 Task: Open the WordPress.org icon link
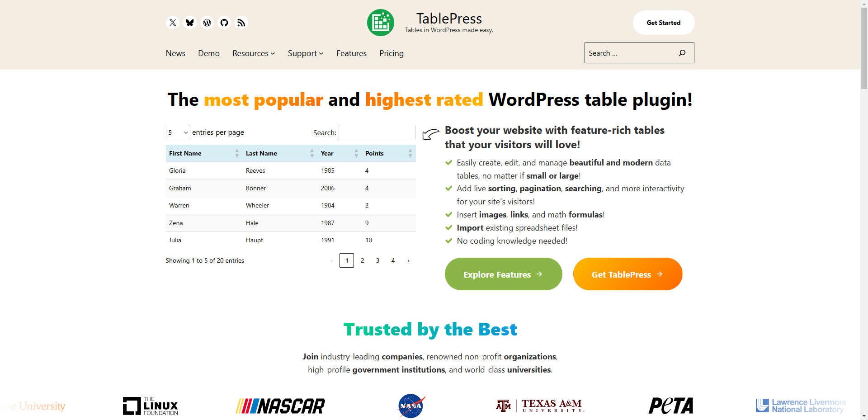click(207, 23)
